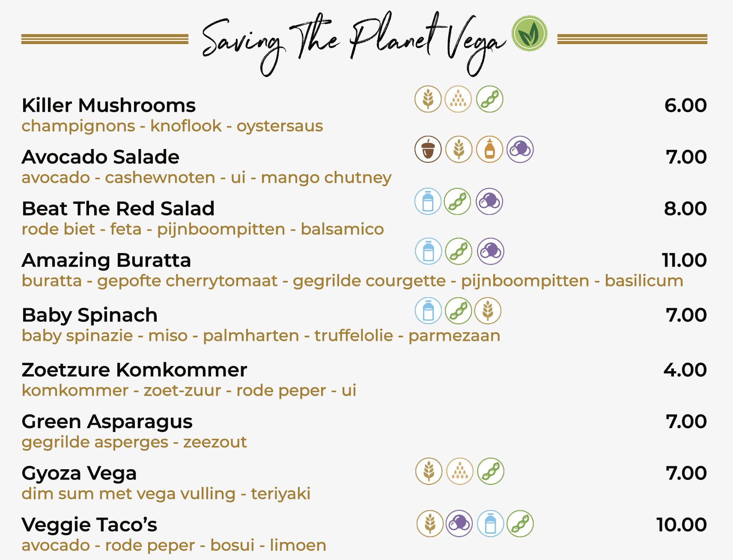The width and height of the screenshot is (733, 560).
Task: Click the mustard bottle icon beside Avocado Salade
Action: tap(490, 149)
